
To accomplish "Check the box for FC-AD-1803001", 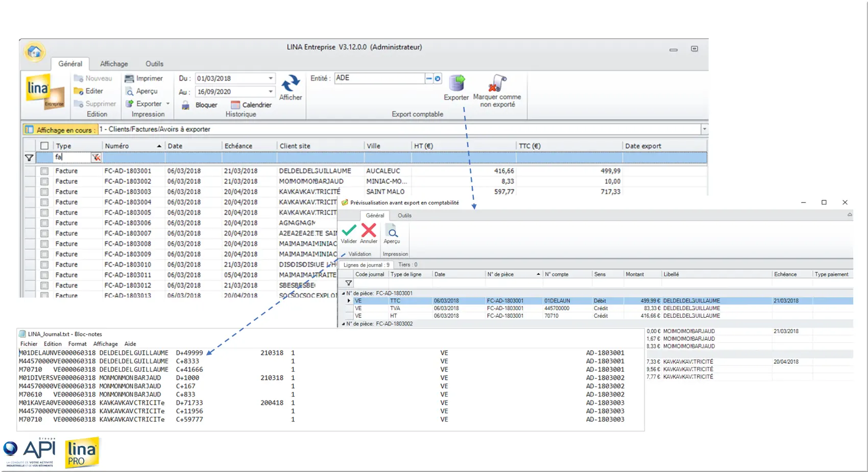I will pyautogui.click(x=44, y=171).
